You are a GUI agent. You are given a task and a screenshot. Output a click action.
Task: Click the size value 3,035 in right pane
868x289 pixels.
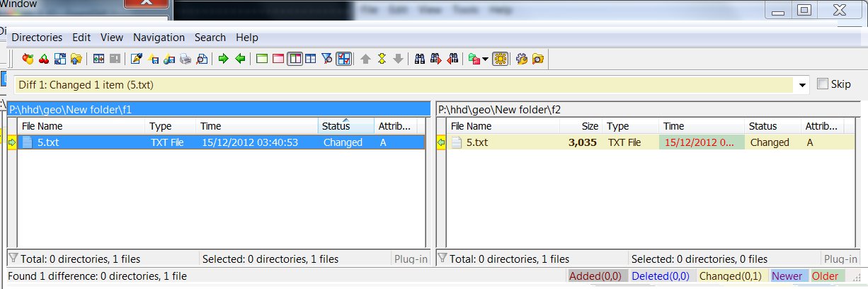pos(583,142)
